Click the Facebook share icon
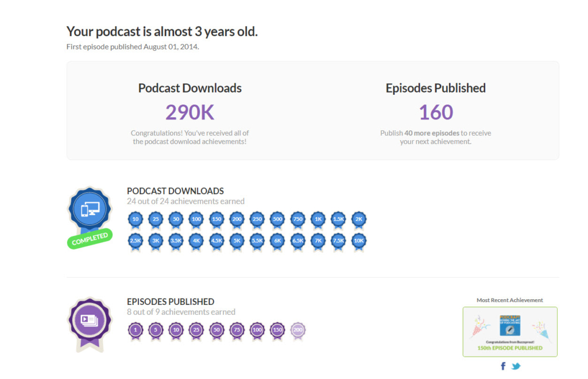588x379 pixels. tap(504, 366)
